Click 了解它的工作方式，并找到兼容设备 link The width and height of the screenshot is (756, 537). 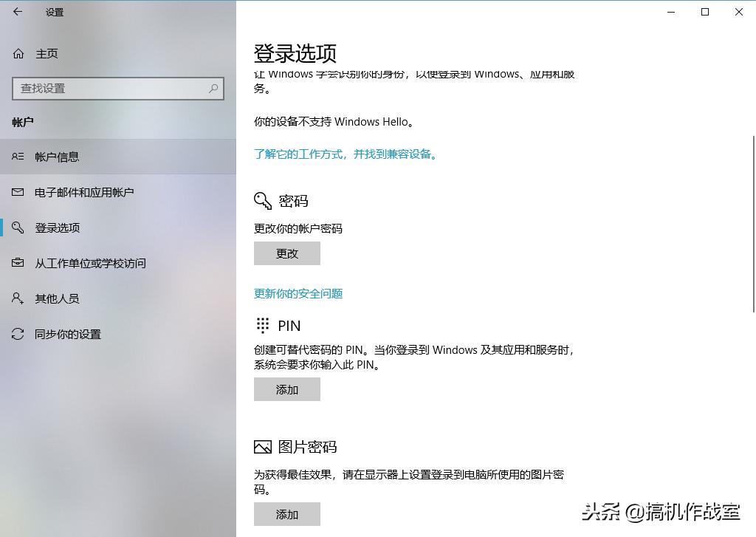346,154
